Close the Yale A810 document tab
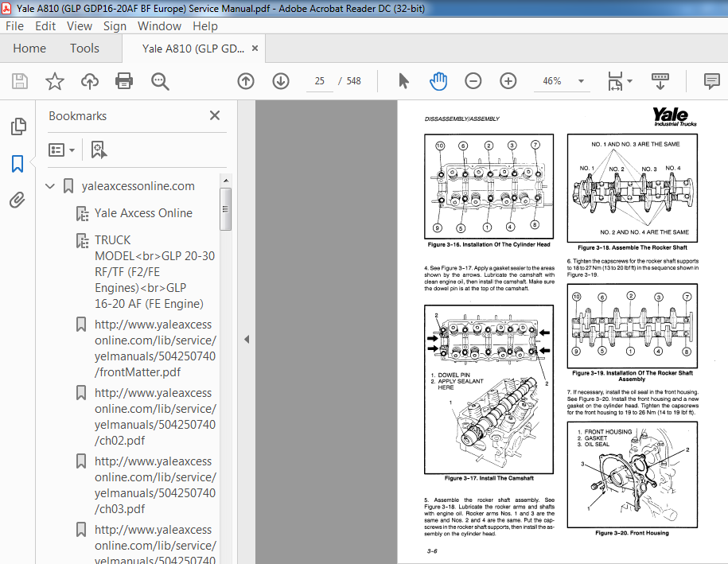The image size is (728, 564). [255, 49]
